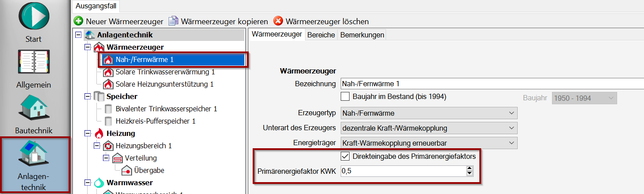Click the red X Wärmeerzeuger löschen icon
644x194 pixels.
pyautogui.click(x=278, y=21)
